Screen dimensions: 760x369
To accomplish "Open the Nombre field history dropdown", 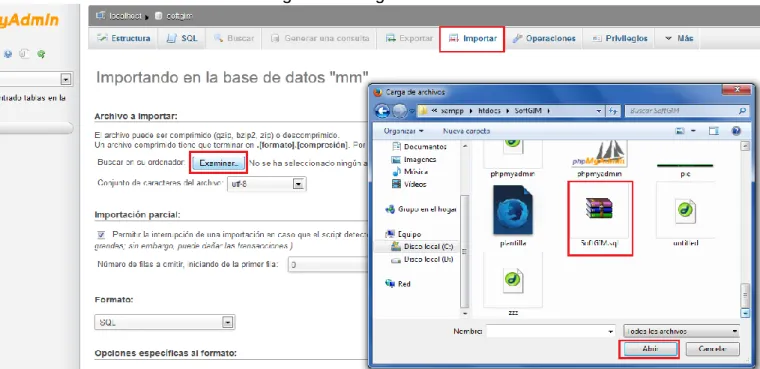I will pos(611,332).
